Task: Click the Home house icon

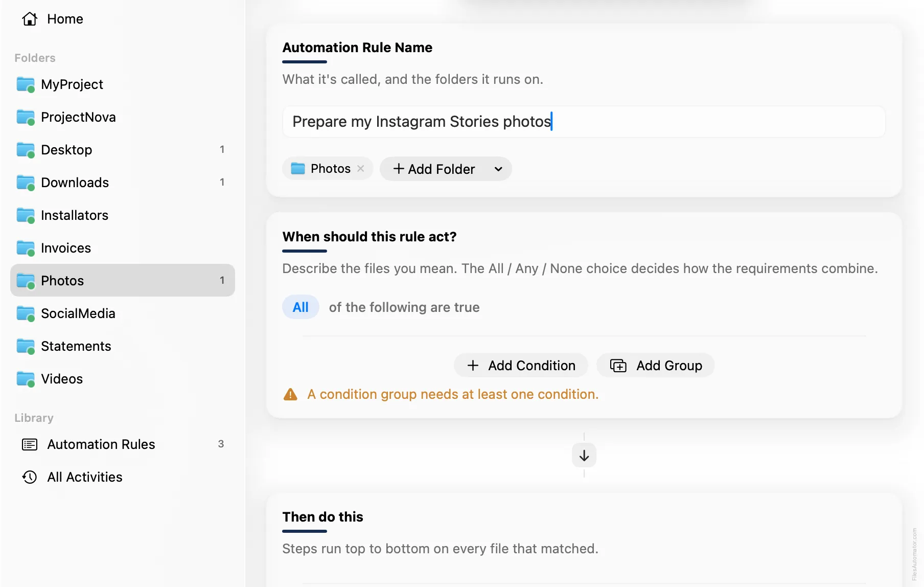Action: coord(30,19)
